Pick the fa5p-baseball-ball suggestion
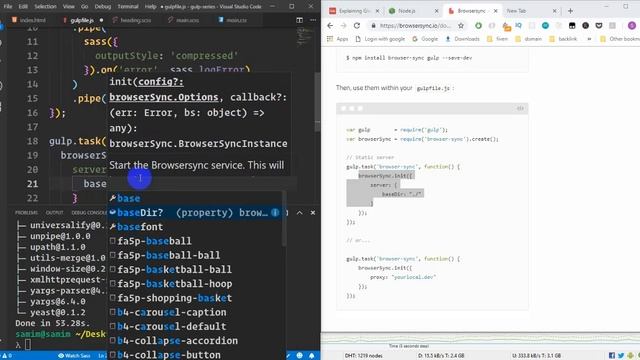640x360 pixels. [195, 256]
